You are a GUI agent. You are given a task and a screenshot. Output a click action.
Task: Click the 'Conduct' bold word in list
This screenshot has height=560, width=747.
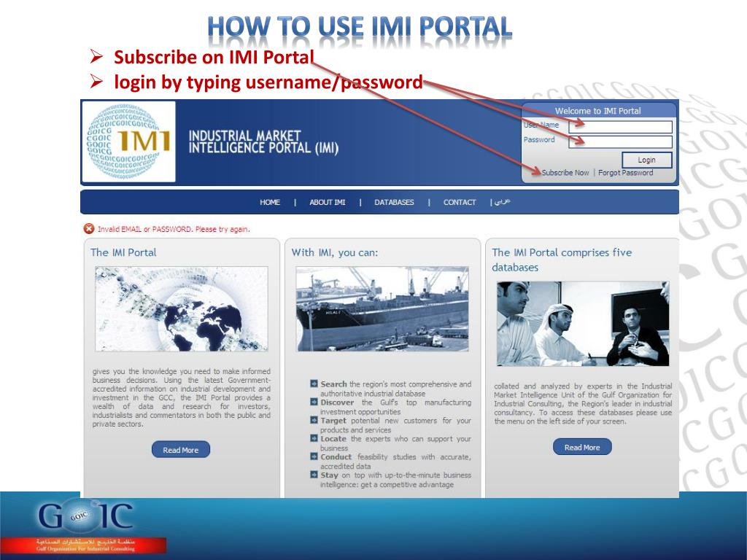(x=336, y=456)
